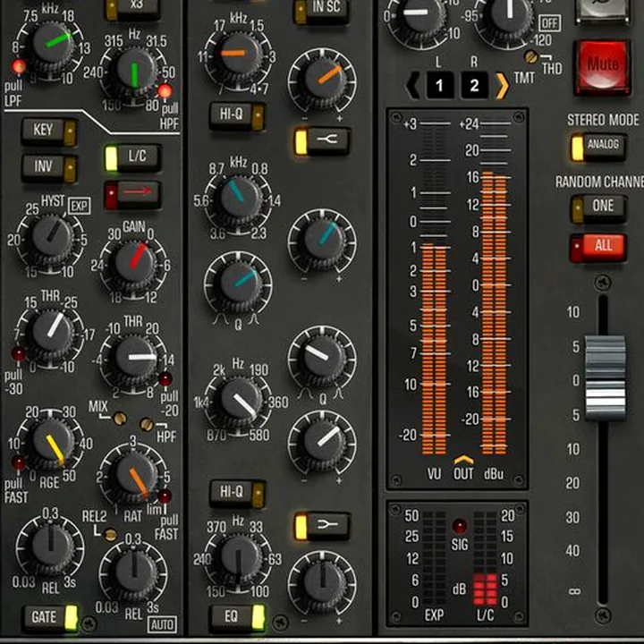Click the HYST hysteresis knob
The image size is (644, 644).
[52, 237]
